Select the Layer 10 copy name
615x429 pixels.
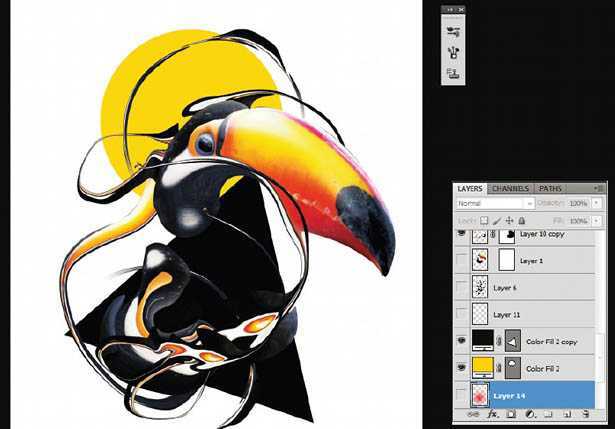pyautogui.click(x=542, y=234)
